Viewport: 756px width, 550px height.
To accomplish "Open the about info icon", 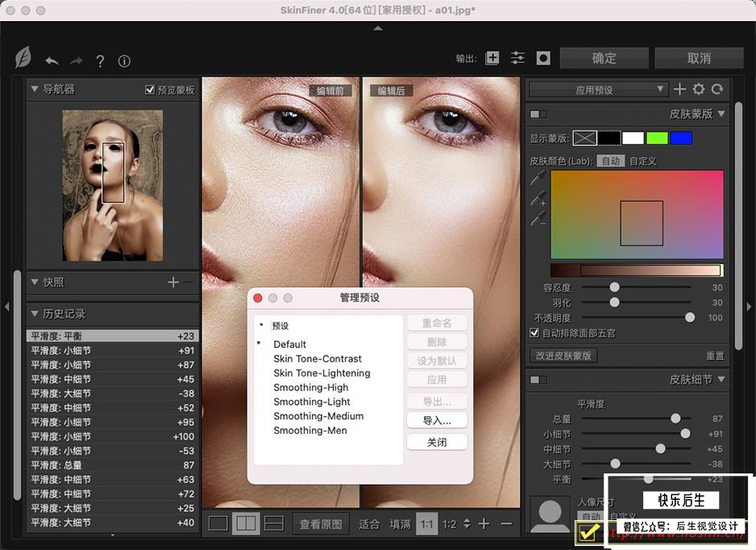I will (x=124, y=60).
